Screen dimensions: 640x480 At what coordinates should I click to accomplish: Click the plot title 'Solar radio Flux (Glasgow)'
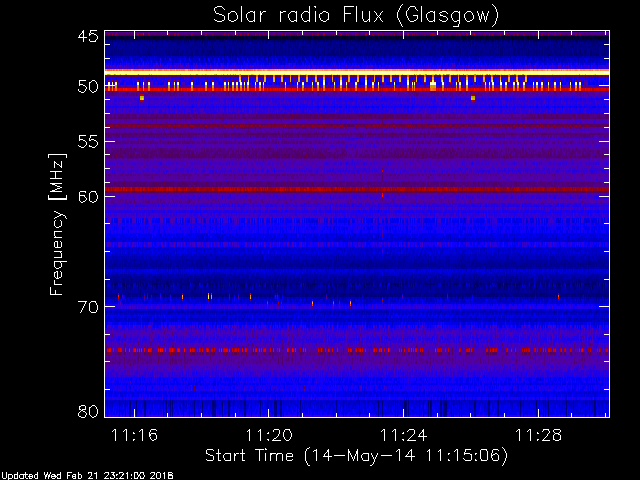(356, 16)
